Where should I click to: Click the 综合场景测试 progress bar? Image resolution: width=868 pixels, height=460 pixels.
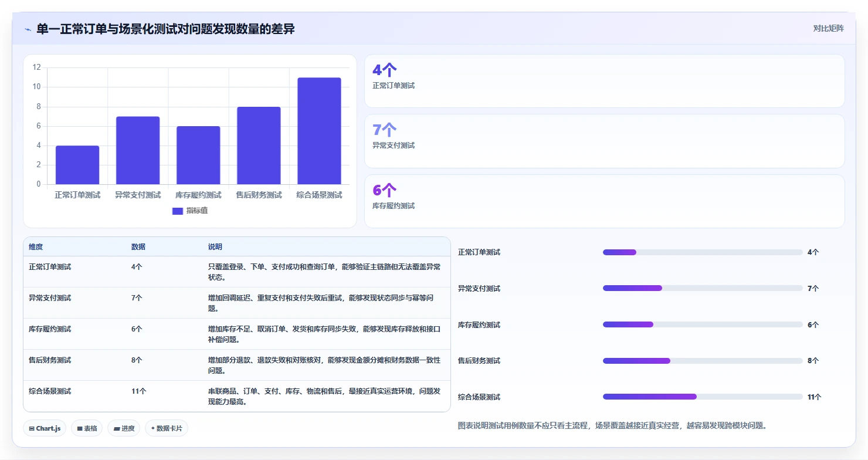click(703, 397)
